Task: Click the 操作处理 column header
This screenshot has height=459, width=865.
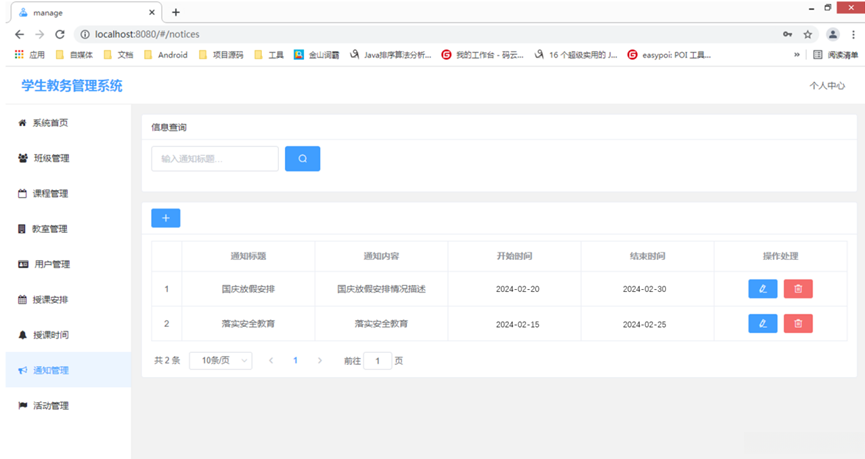Action: [781, 256]
